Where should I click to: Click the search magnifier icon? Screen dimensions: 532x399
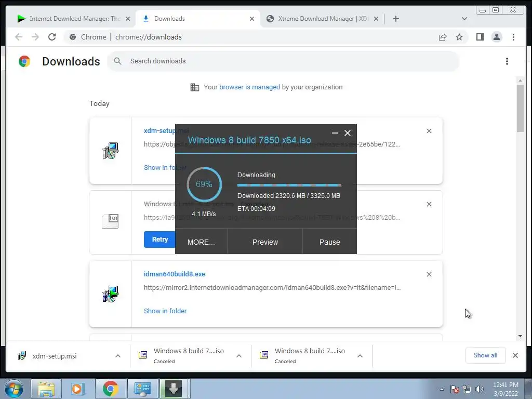118,61
